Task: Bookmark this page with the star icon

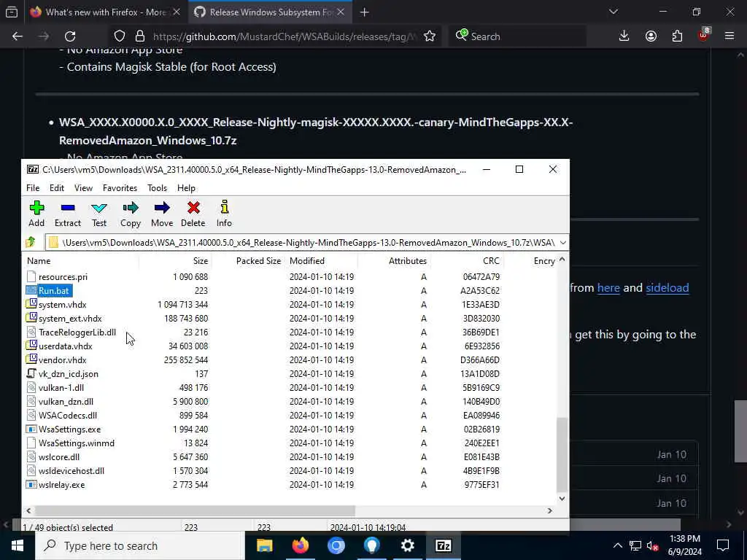Action: [x=430, y=36]
